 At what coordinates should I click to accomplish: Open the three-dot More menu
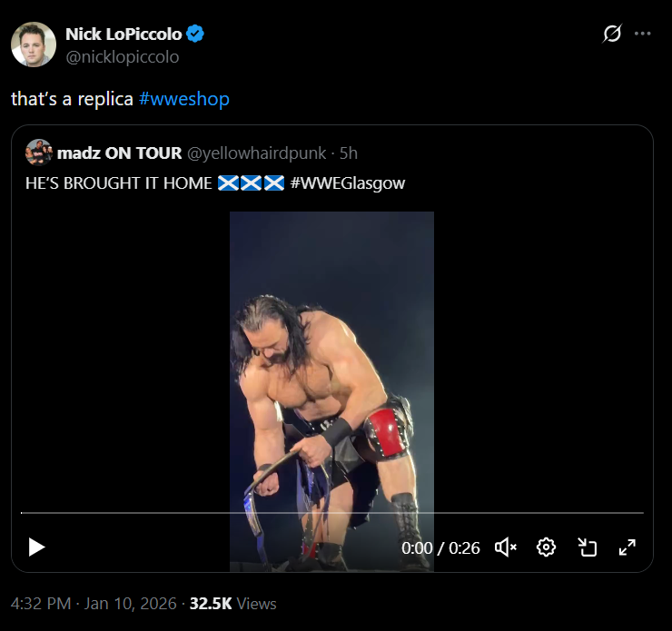643,34
